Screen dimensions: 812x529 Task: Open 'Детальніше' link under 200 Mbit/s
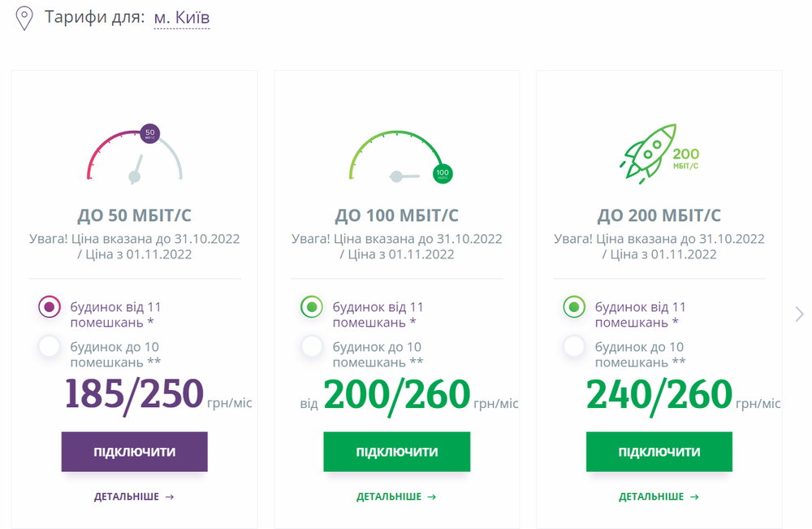659,496
